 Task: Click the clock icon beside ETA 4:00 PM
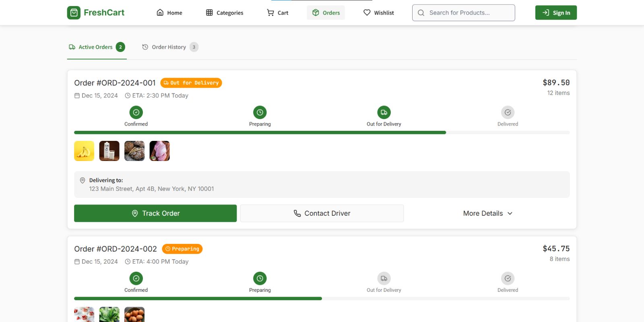(128, 262)
